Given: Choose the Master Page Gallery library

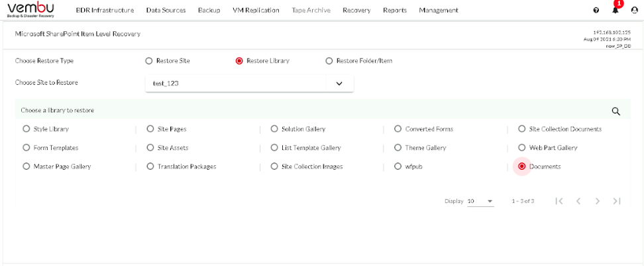Looking at the screenshot, I should point(27,166).
